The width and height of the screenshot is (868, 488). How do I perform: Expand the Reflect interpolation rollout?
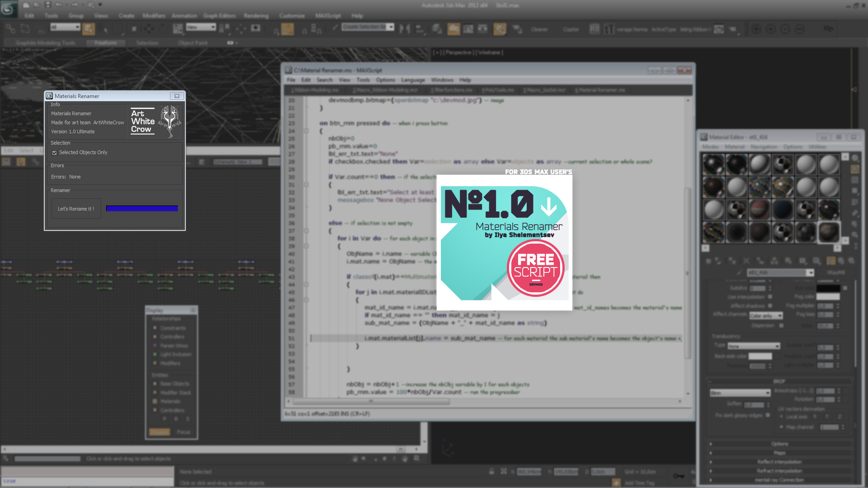pos(779,462)
